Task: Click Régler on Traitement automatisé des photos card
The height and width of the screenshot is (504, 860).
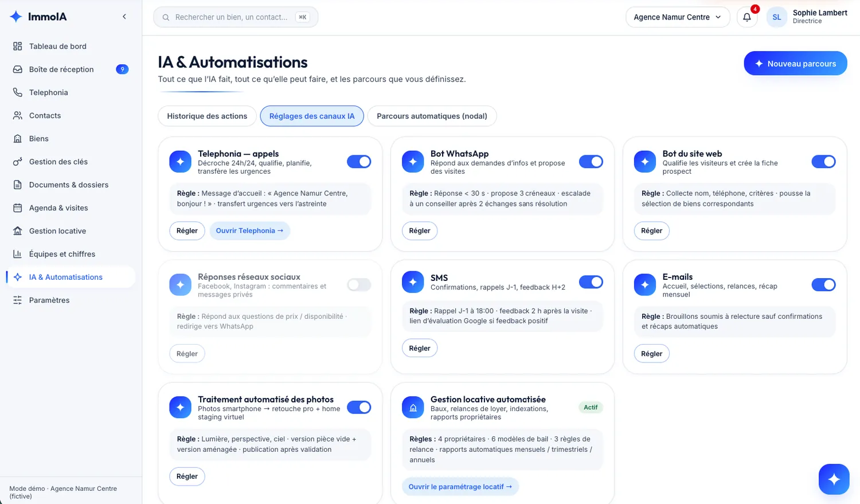Action: point(187,476)
